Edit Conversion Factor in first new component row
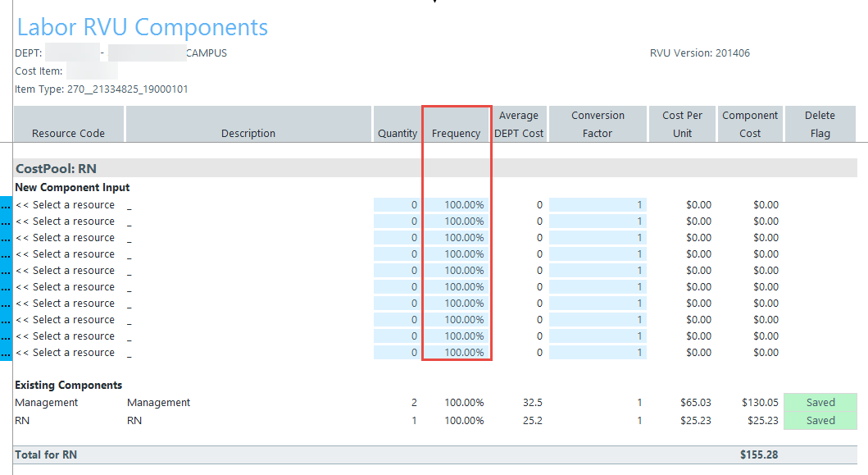This screenshot has width=868, height=475. tap(598, 205)
